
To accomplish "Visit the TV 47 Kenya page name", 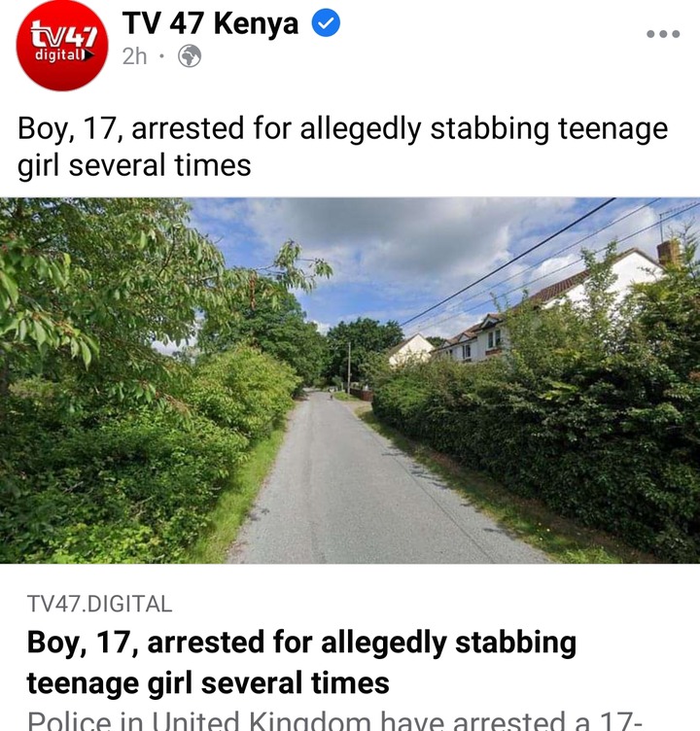I will point(210,23).
